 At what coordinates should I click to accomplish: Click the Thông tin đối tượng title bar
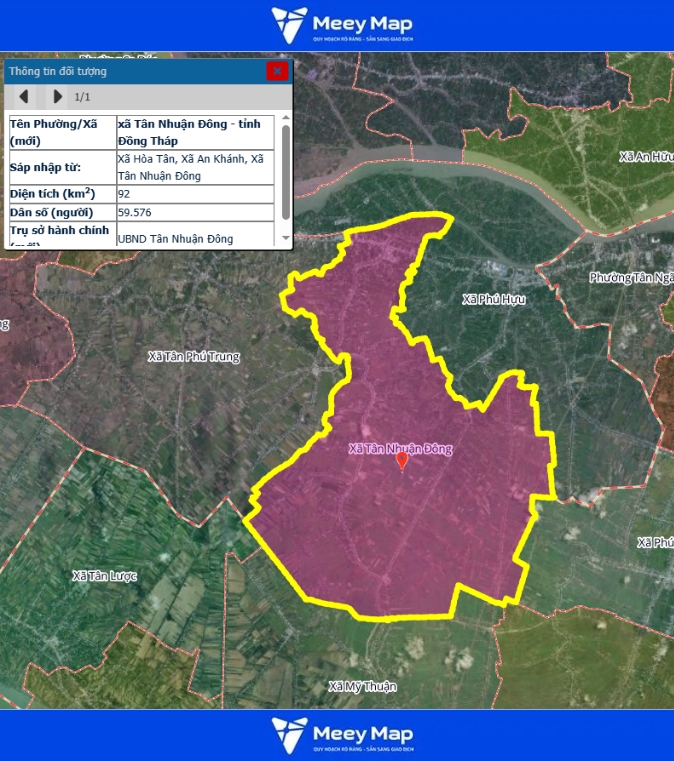point(130,71)
